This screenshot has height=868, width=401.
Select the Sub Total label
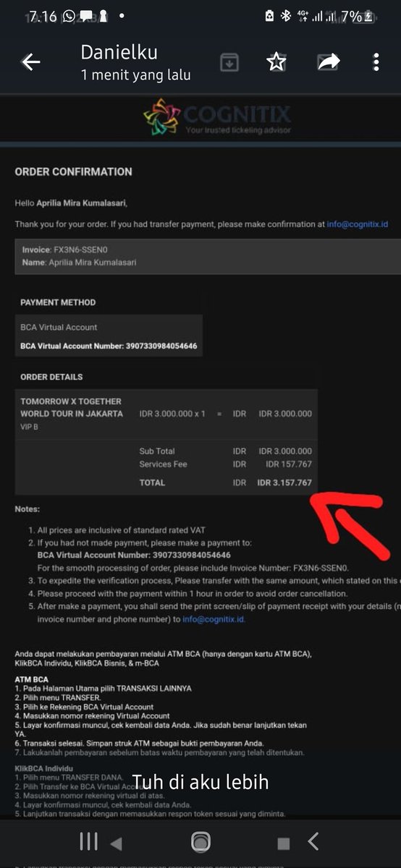point(157,451)
